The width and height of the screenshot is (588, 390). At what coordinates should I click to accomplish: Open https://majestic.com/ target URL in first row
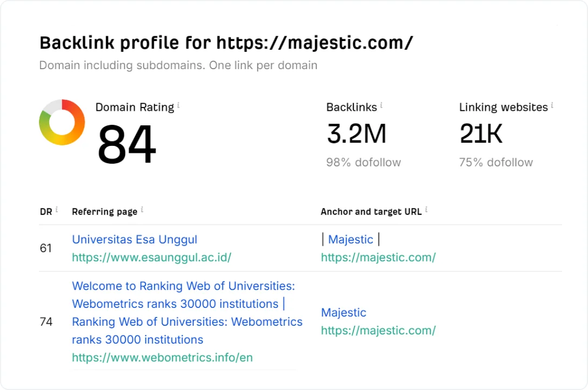[x=378, y=258]
